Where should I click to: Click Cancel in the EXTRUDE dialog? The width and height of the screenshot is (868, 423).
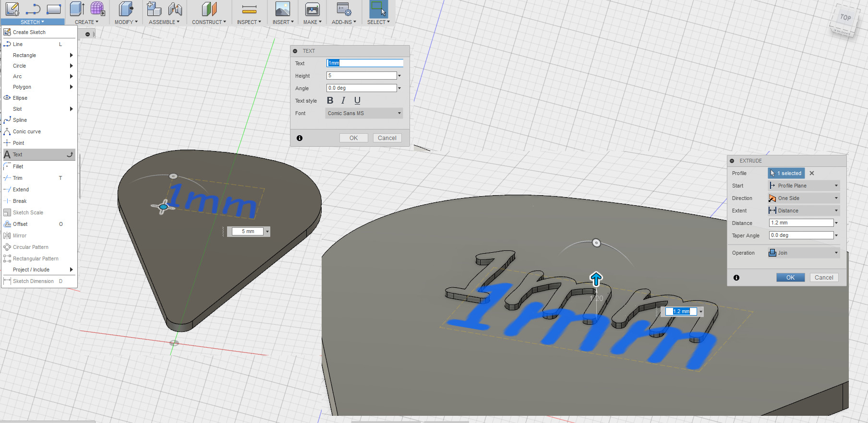coord(824,278)
